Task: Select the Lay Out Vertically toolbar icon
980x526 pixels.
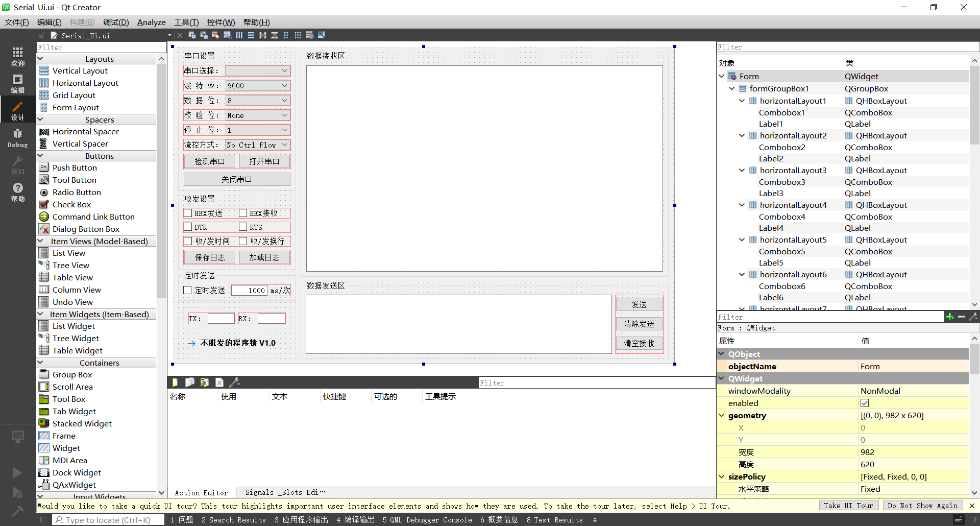Action: (251, 35)
